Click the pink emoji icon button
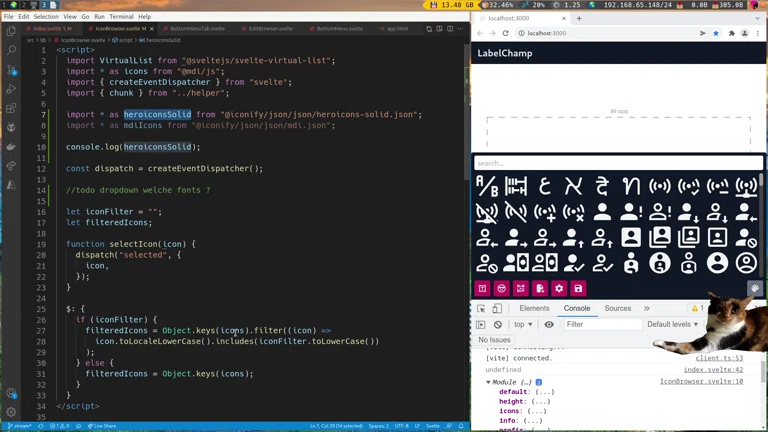The height and width of the screenshot is (432, 768). pos(502,288)
